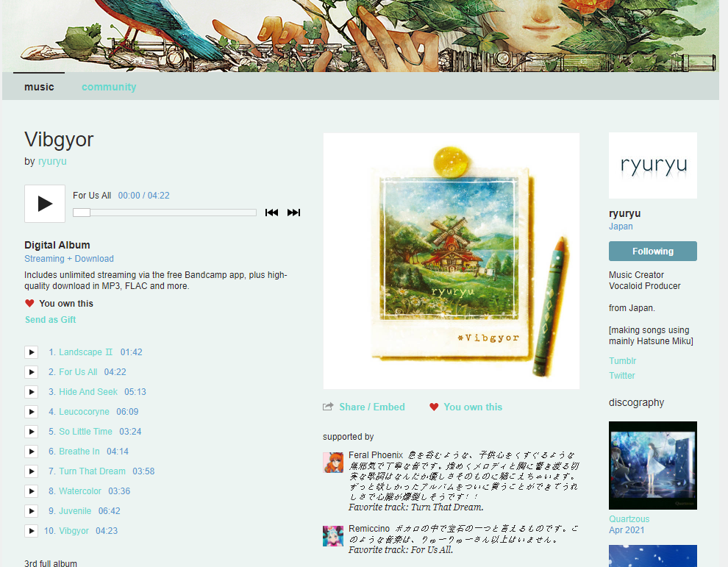Screen dimensions: 728x567
Task: Play track 5 So Little Time
Action: (31, 432)
